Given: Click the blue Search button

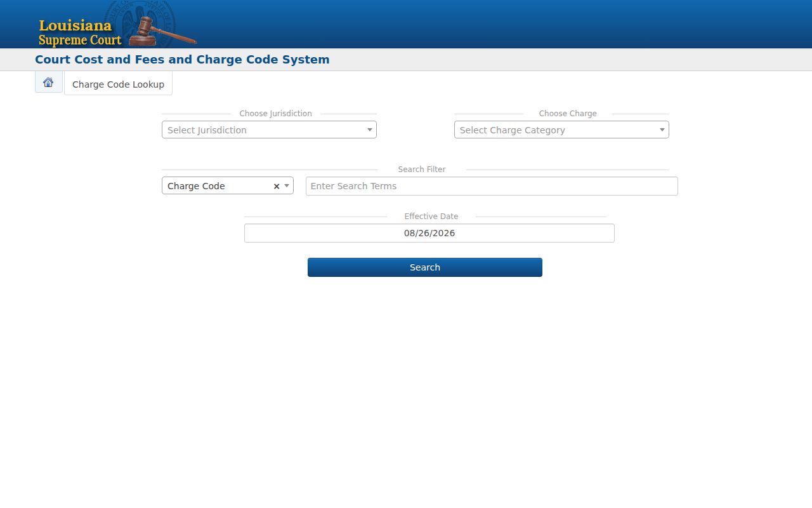Looking at the screenshot, I should pyautogui.click(x=425, y=267).
